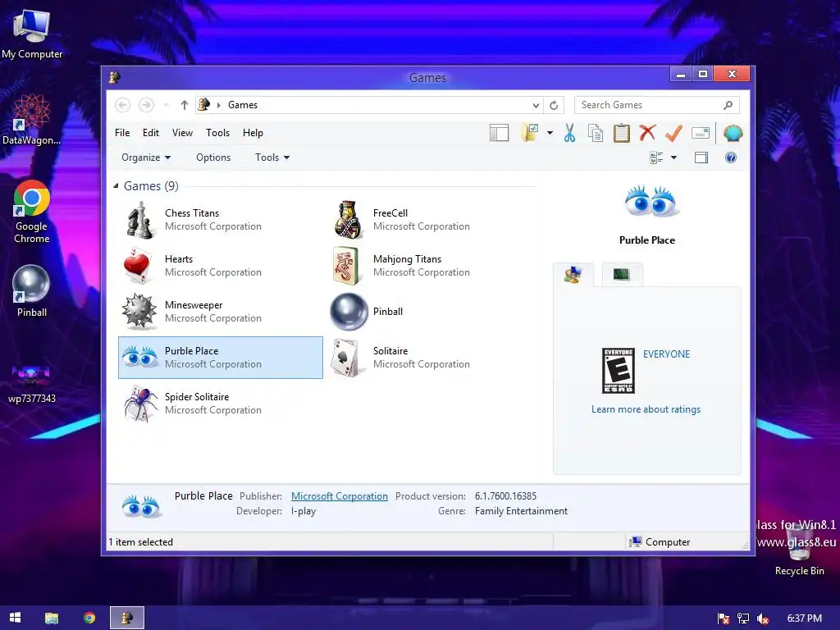Switch to the ratings tab in details pane
Viewport: 840px width, 630px height.
[573, 275]
